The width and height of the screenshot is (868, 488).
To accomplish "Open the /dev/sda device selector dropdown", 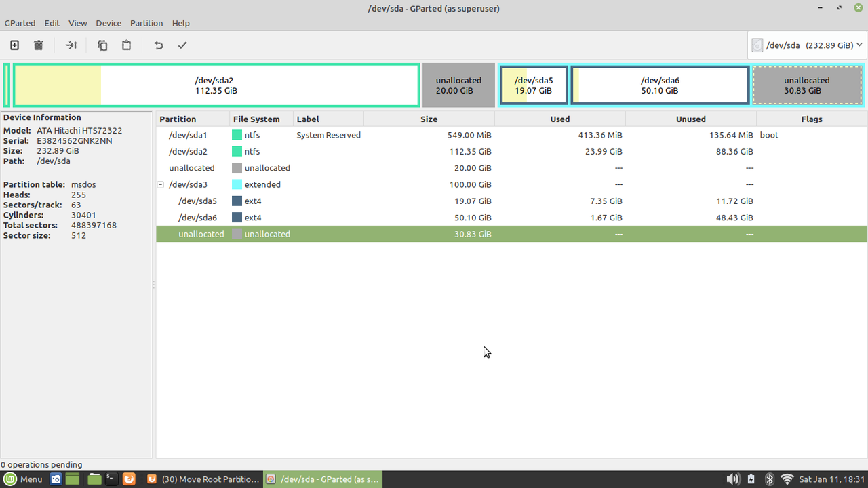I will (807, 45).
